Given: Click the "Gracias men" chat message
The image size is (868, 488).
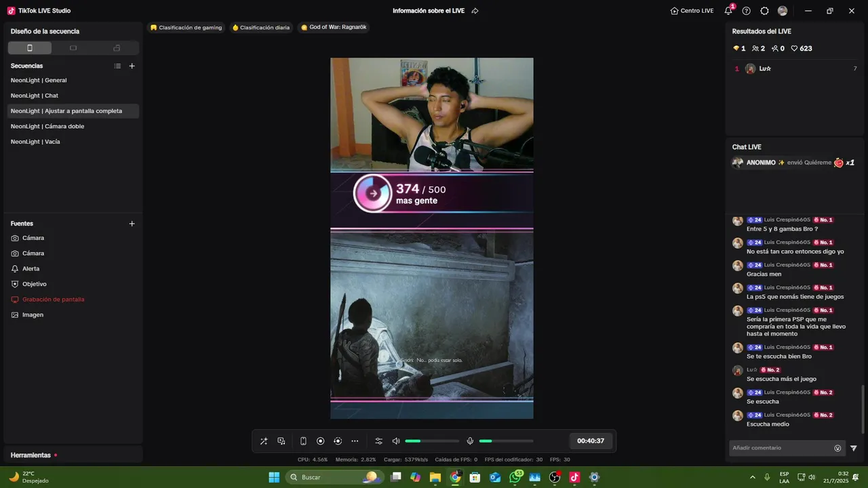Looking at the screenshot, I should coord(764,274).
